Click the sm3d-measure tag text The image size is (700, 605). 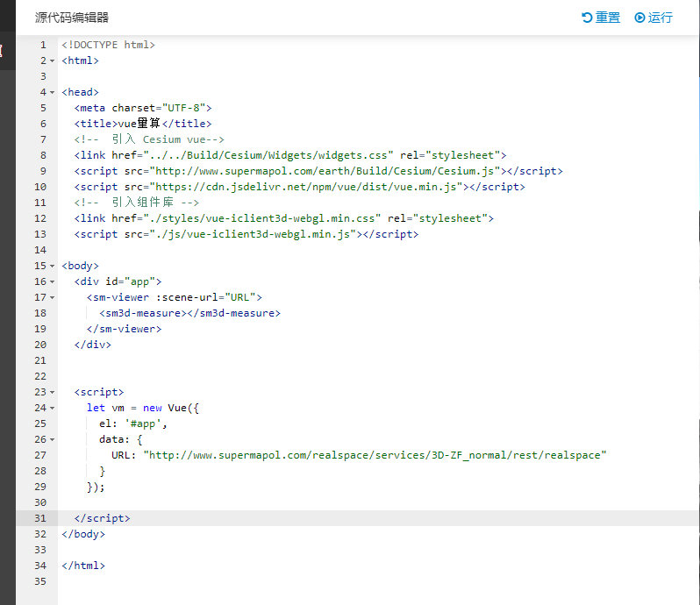coord(189,313)
